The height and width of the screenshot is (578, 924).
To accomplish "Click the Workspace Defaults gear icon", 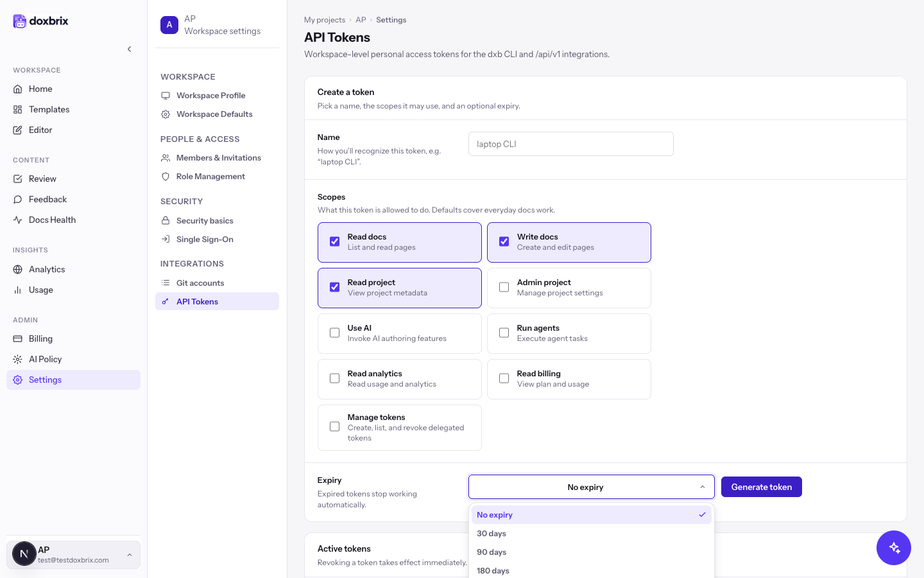I will (x=166, y=114).
